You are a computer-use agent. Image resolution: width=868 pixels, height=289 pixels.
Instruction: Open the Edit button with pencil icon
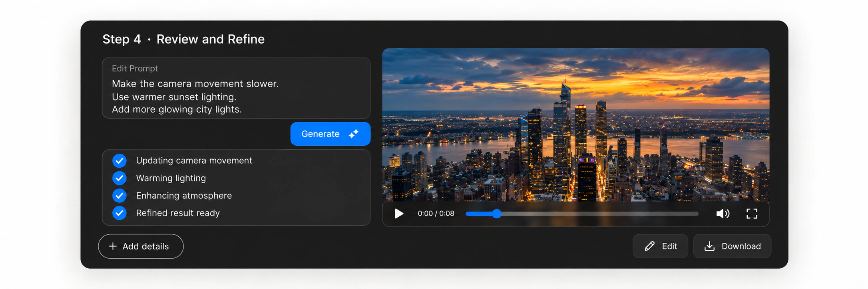[660, 246]
